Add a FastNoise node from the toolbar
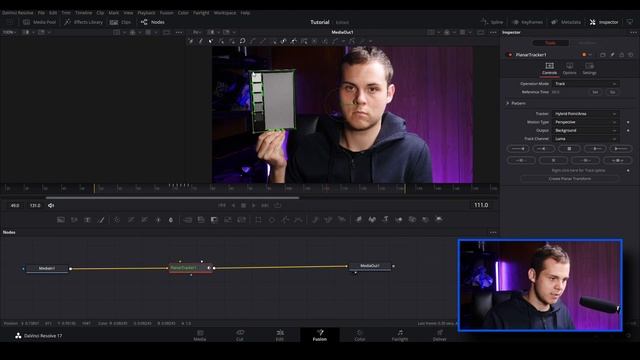Screen dimensions: 640x360 [x=74, y=220]
